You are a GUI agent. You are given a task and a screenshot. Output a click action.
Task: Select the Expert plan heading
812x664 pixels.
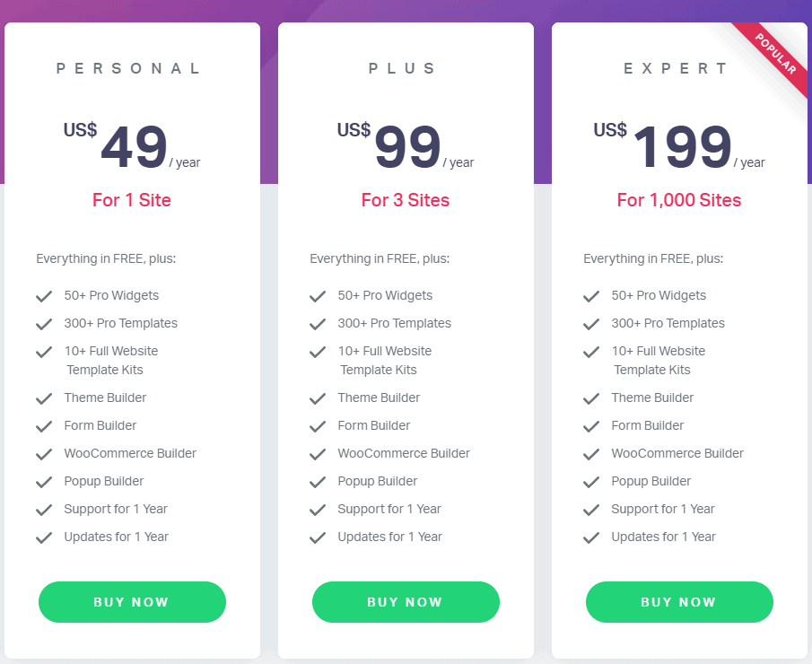tap(676, 68)
